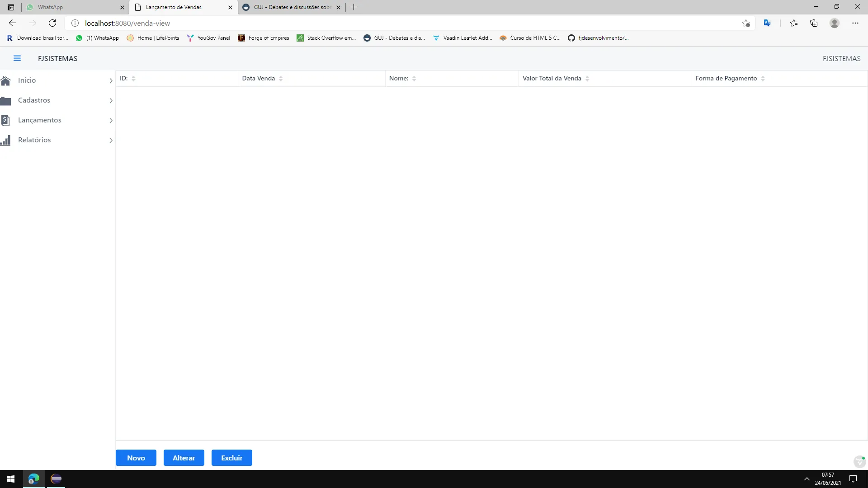Image resolution: width=868 pixels, height=488 pixels.
Task: Expand the Relatórios menu chevron
Action: pyautogui.click(x=111, y=141)
